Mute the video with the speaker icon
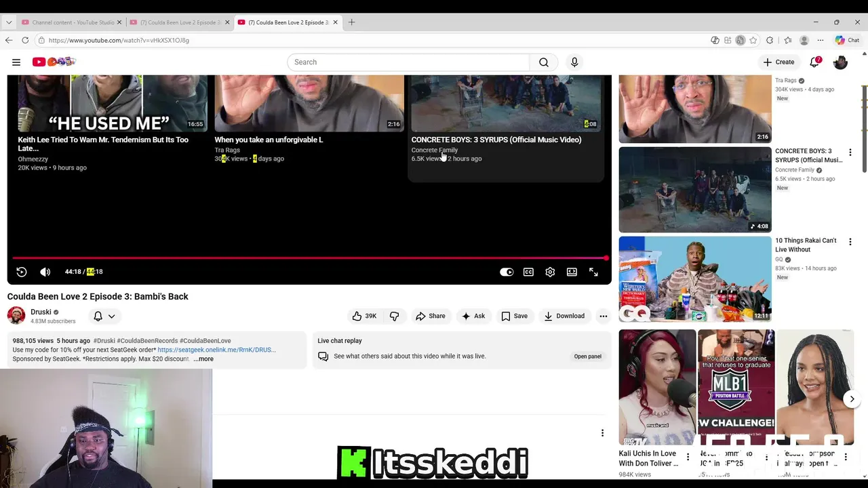 [x=45, y=272]
